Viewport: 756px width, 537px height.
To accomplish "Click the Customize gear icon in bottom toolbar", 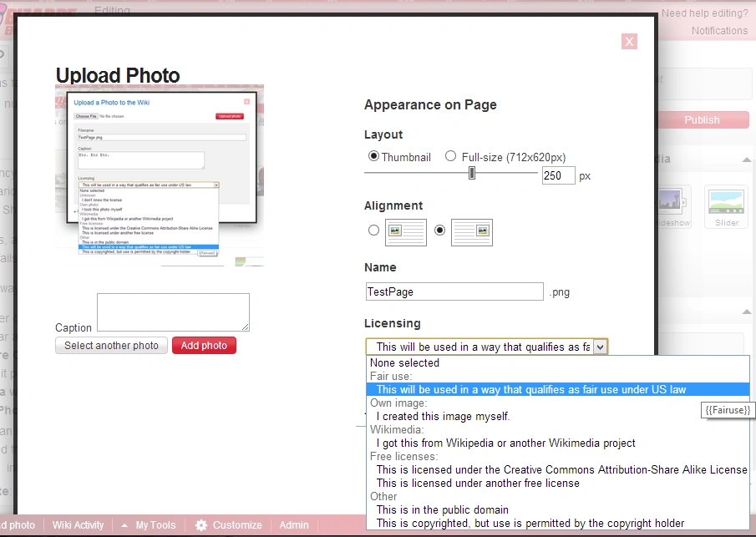I will [201, 525].
